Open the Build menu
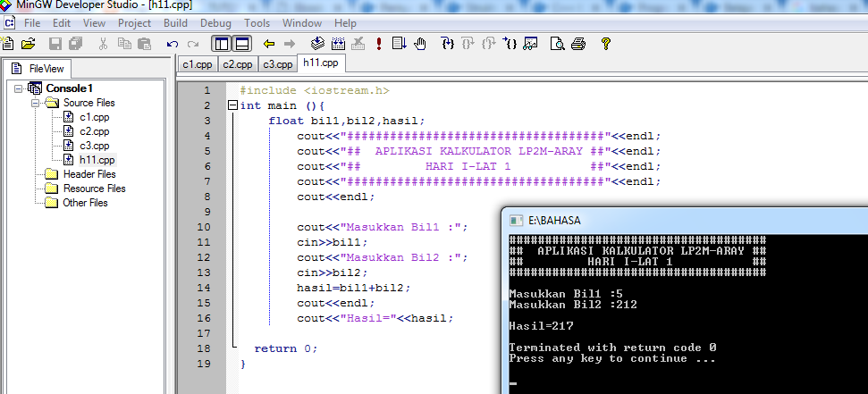This screenshot has height=394, width=868. 175,23
